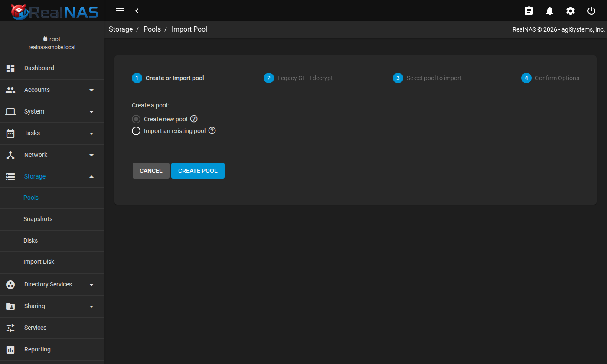
Task: Open the Reporting sidebar item
Action: click(52, 349)
